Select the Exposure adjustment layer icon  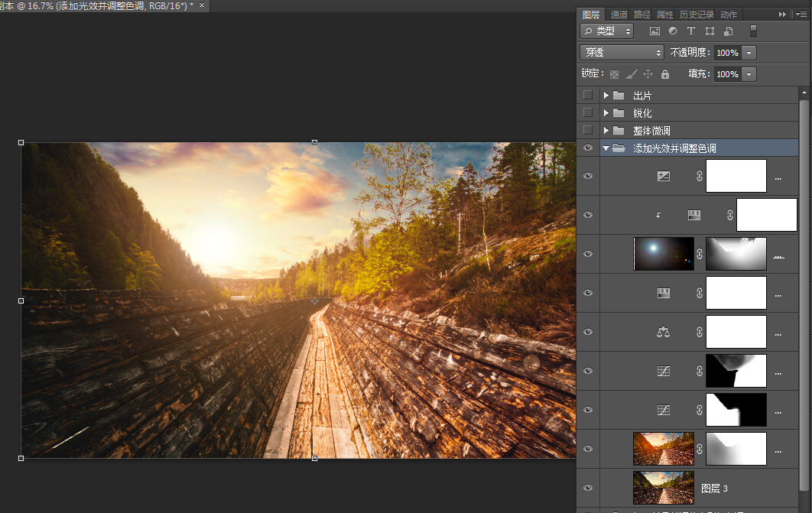(x=664, y=176)
